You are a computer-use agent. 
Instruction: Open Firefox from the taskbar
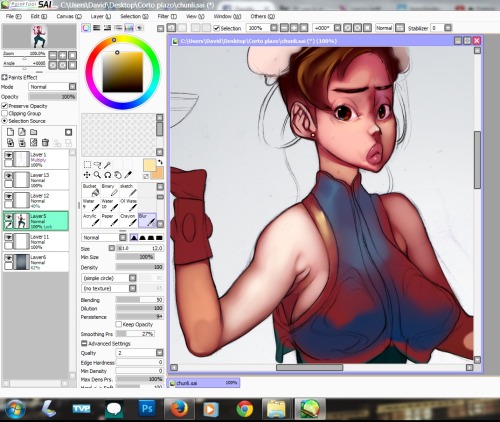pyautogui.click(x=179, y=409)
